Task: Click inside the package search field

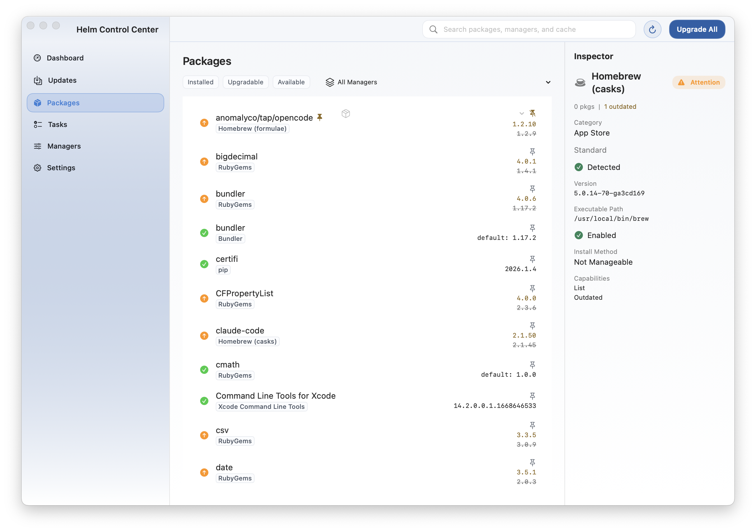Action: [527, 29]
